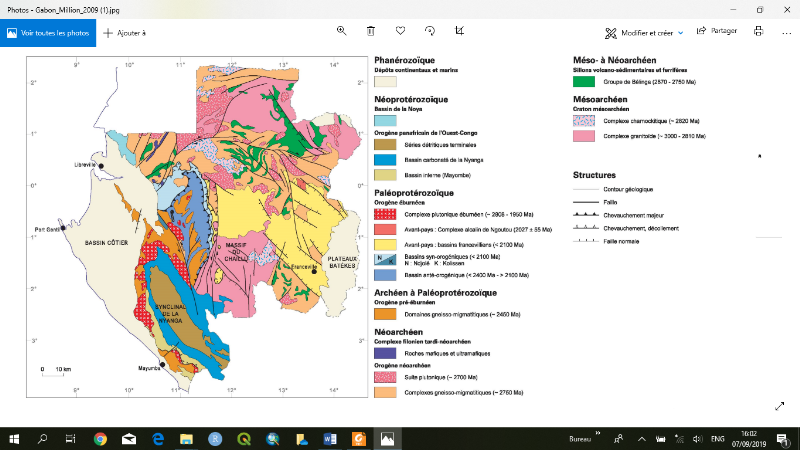Screen dimensions: 800x450
Task: Enter full screen with diagonal arrows icon
Action: click(x=779, y=405)
